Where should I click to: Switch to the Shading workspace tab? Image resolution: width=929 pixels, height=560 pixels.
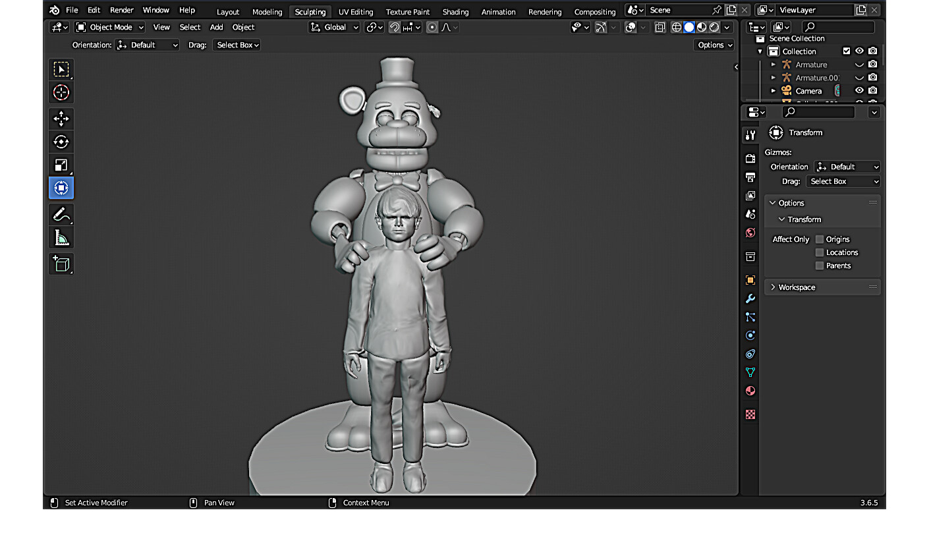coord(455,12)
